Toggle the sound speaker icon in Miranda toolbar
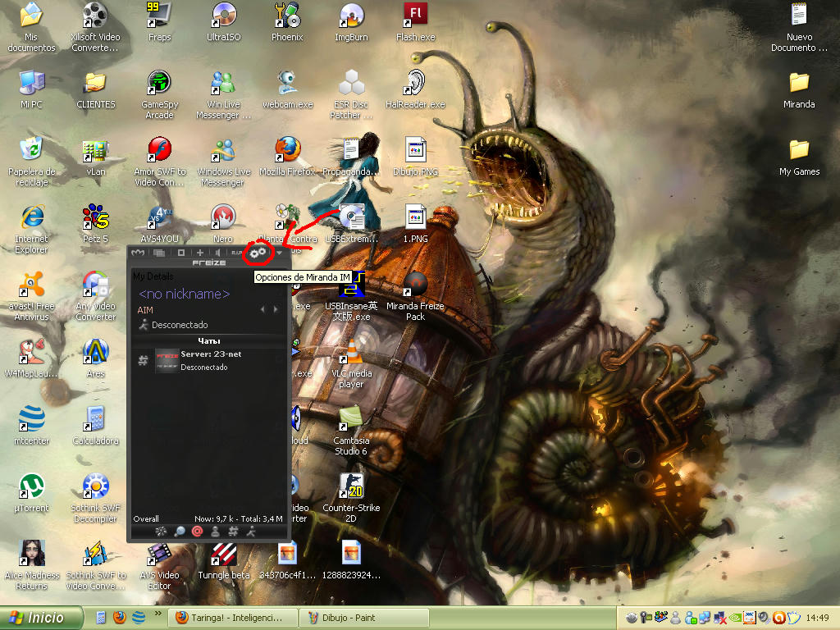Screen dimensions: 840x630 [x=217, y=253]
